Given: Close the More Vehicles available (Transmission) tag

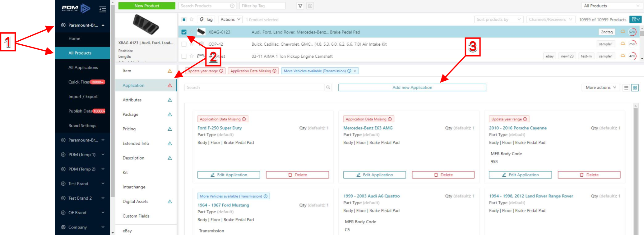Looking at the screenshot, I should [x=354, y=71].
